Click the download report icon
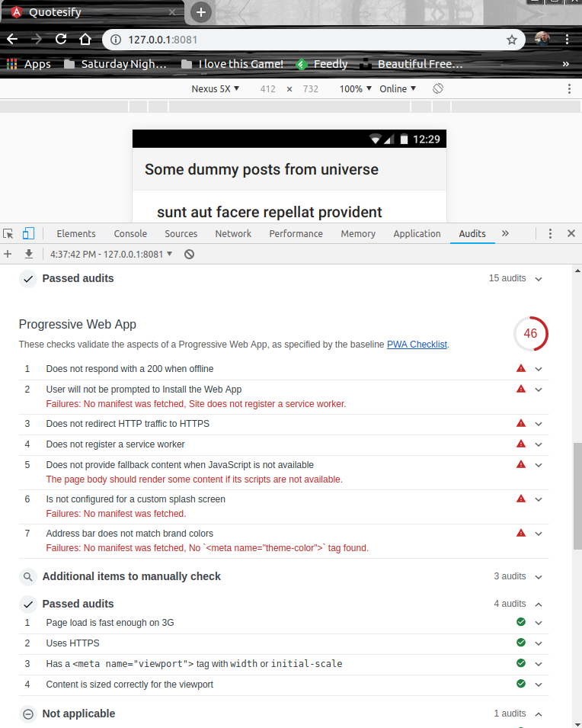 click(x=29, y=254)
